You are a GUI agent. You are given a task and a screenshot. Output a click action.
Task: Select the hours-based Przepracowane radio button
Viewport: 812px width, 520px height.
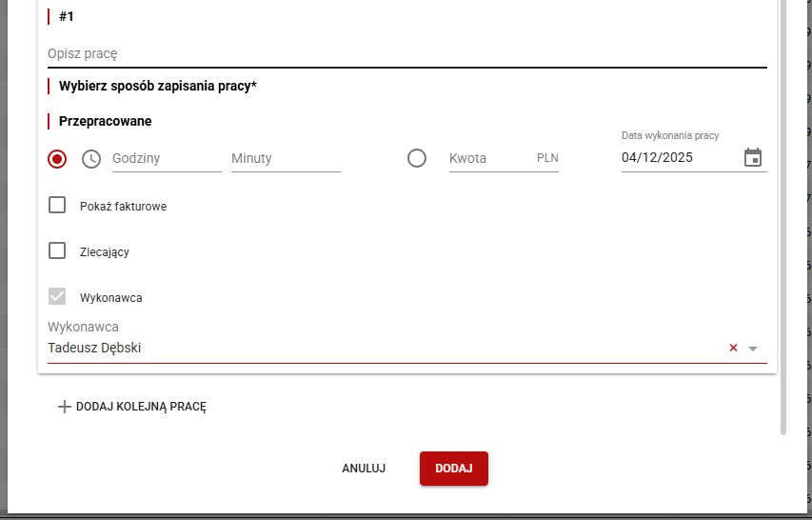[57, 159]
